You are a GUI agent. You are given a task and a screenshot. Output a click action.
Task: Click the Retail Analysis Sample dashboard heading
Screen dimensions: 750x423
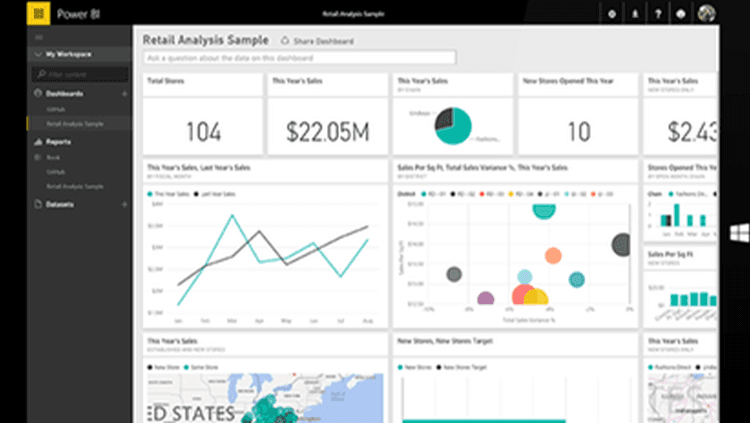click(x=206, y=40)
